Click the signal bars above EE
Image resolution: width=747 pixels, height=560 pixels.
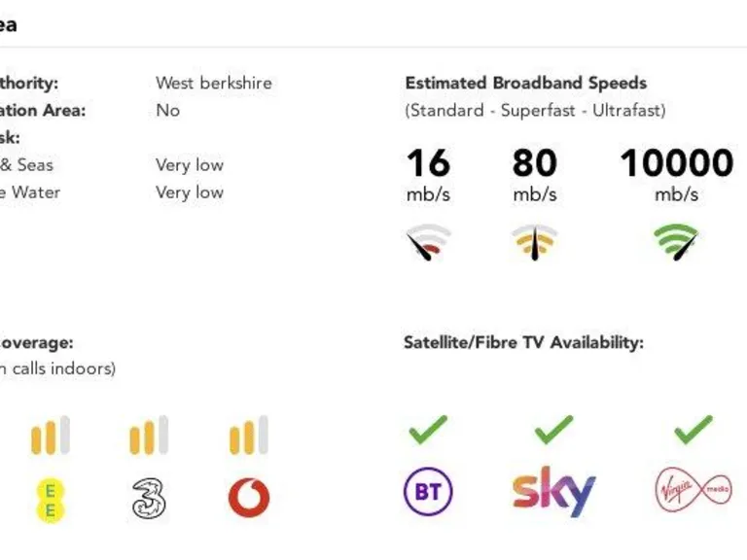[x=50, y=436]
